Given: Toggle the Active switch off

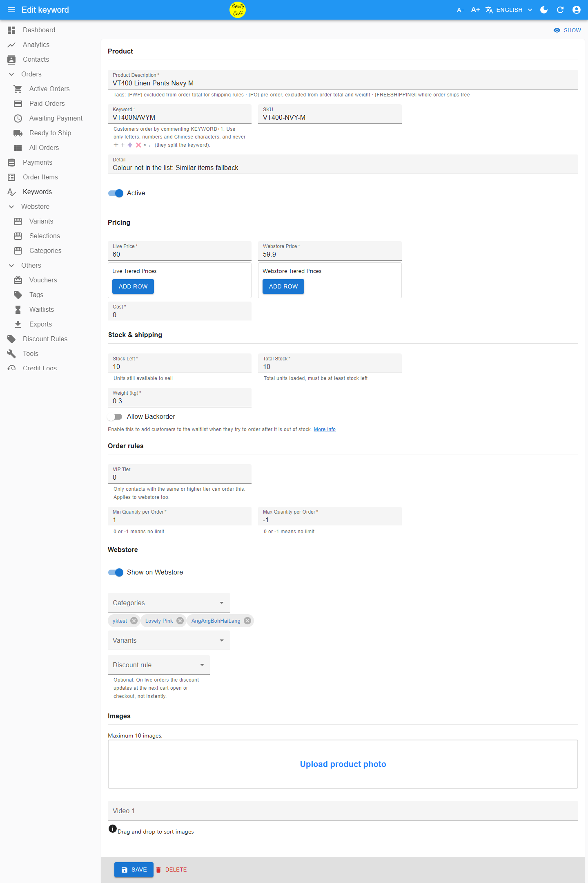Looking at the screenshot, I should pyautogui.click(x=116, y=193).
